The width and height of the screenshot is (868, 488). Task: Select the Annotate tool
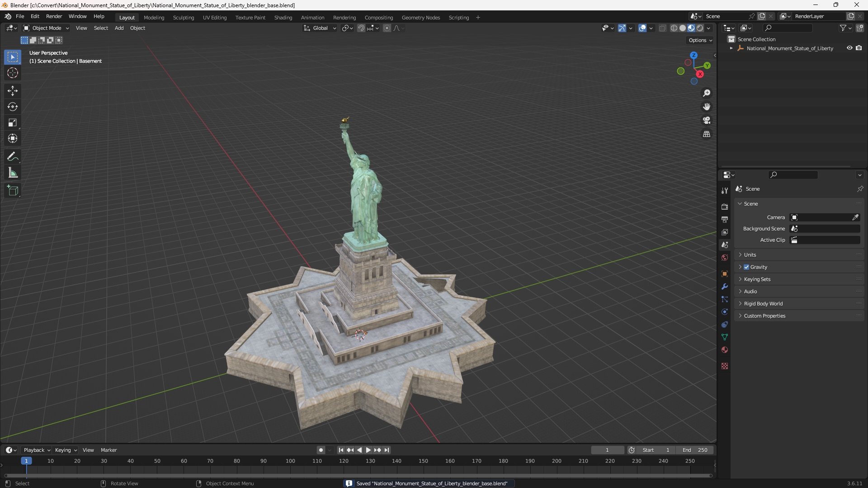pyautogui.click(x=13, y=157)
